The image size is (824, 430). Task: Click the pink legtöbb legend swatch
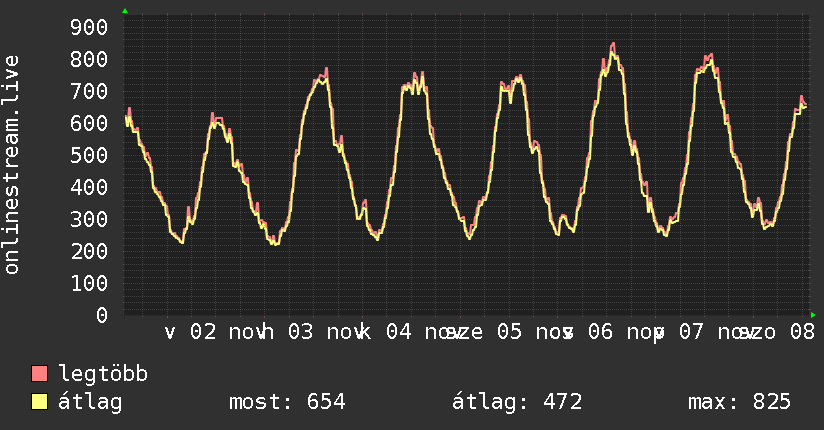pyautogui.click(x=39, y=373)
